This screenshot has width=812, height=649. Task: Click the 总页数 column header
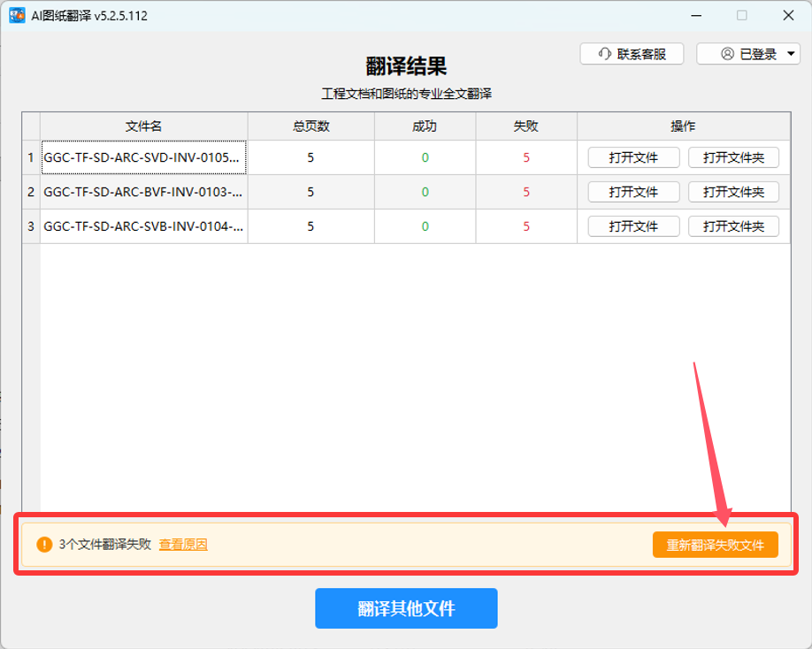click(x=310, y=126)
